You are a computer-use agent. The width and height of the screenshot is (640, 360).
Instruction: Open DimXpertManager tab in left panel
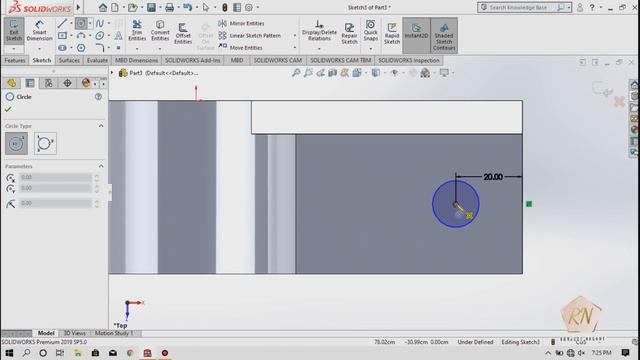[x=67, y=83]
